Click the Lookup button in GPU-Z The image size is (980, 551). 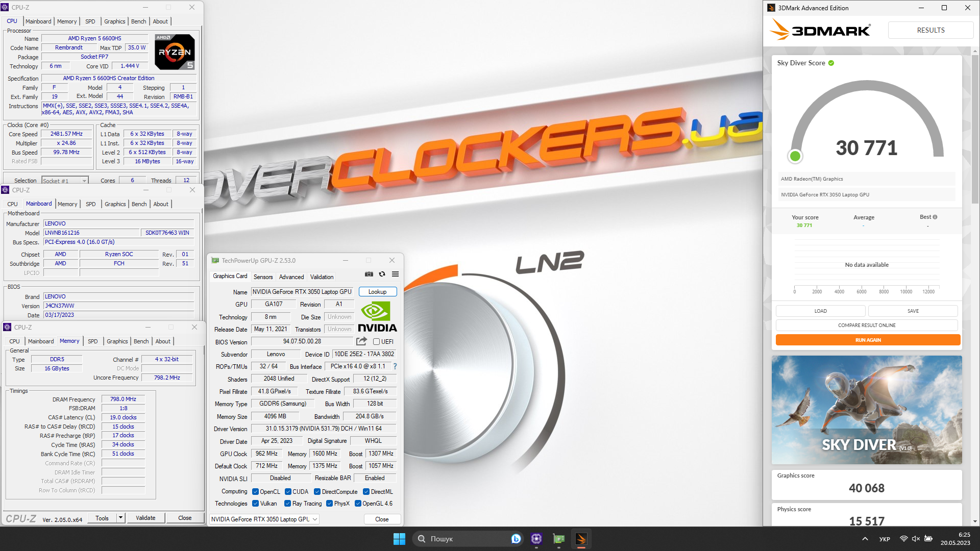click(378, 292)
